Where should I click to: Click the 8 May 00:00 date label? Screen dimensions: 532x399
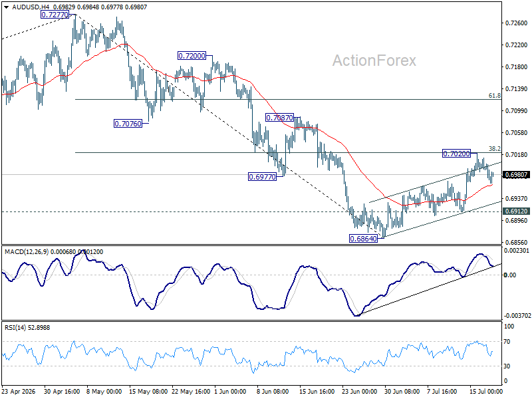[104, 392]
